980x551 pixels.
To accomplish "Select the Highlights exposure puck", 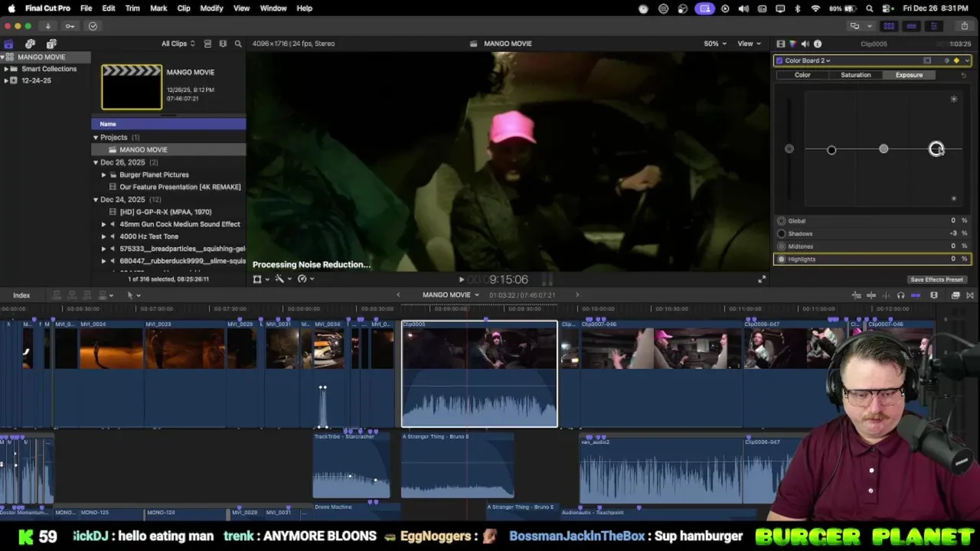I will 936,149.
